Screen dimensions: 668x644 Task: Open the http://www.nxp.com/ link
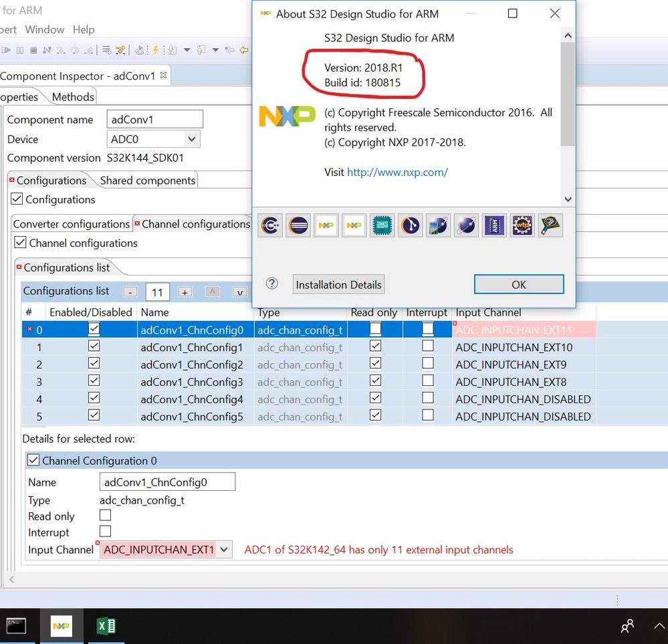click(x=397, y=172)
